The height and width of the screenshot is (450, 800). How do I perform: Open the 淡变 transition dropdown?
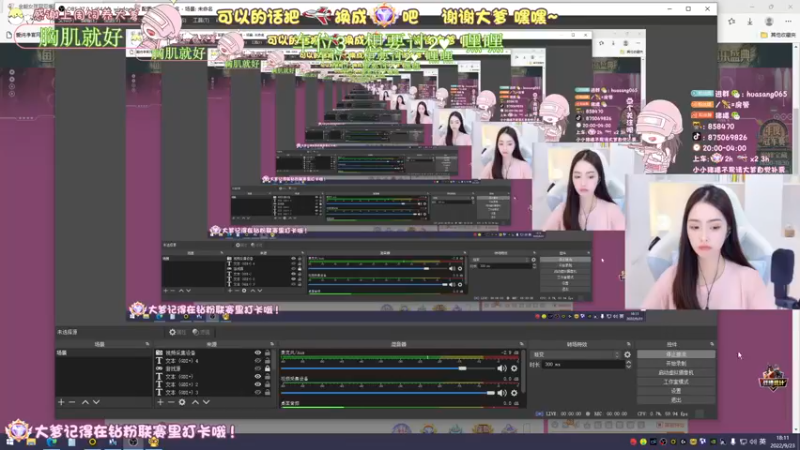tap(576, 355)
